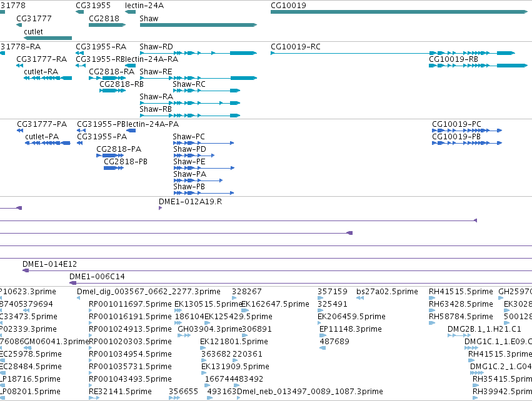Click the CG10019-RC label
532x401 pixels.
tap(296, 46)
